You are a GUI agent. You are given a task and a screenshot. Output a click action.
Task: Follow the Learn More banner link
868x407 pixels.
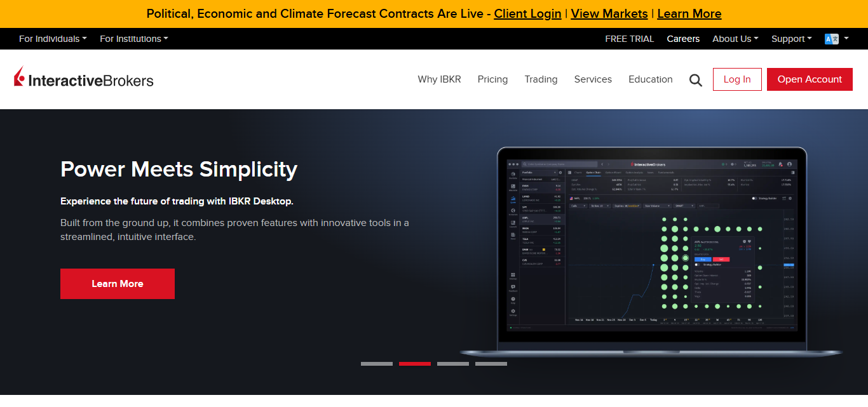click(689, 13)
